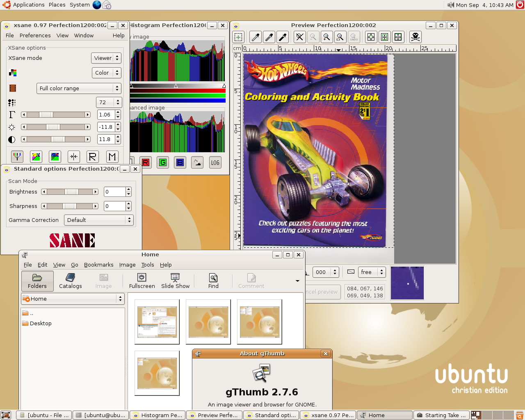Screen dimensions: 525x420
Task: Launch the web browser globe in top panel
Action: (97, 5)
